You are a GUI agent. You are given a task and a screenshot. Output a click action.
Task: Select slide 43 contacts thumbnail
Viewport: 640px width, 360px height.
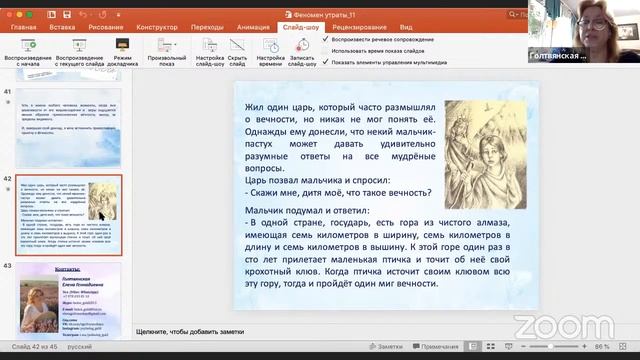pyautogui.click(x=68, y=301)
